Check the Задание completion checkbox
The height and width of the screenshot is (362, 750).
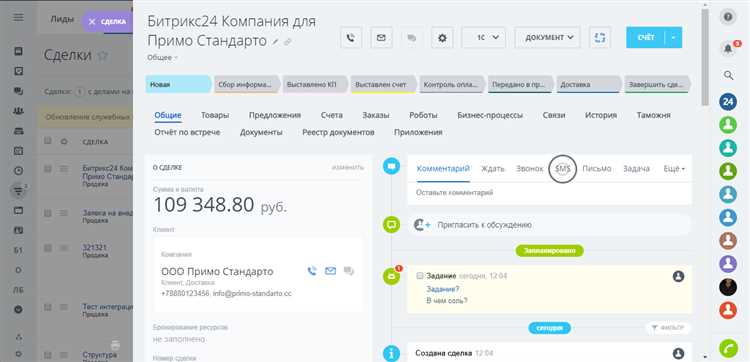click(x=420, y=276)
